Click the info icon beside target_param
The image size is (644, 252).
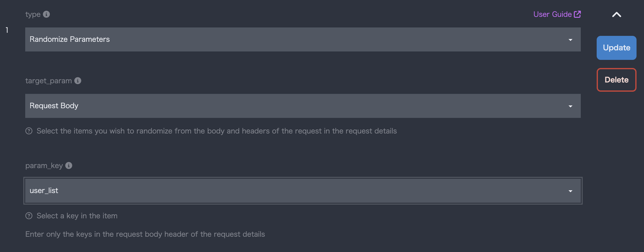click(x=78, y=81)
